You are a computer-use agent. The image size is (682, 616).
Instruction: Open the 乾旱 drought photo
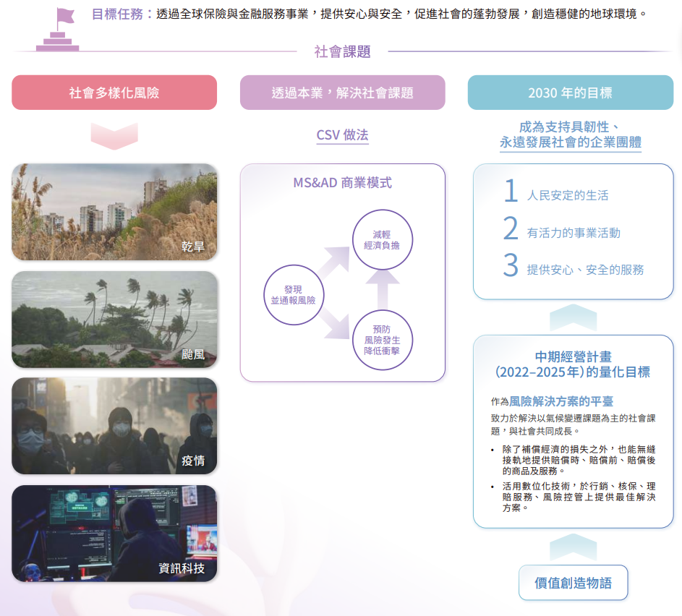pyautogui.click(x=114, y=212)
